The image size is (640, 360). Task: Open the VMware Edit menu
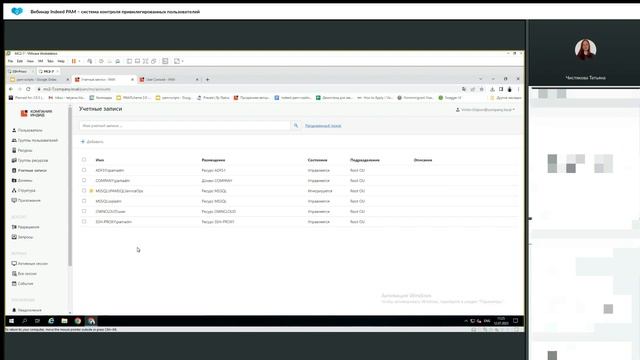pos(20,61)
